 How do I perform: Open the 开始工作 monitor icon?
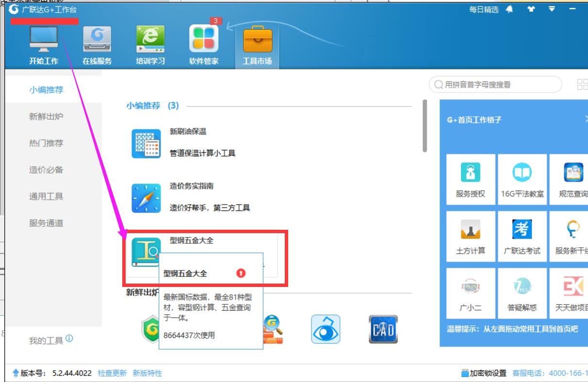click(44, 39)
